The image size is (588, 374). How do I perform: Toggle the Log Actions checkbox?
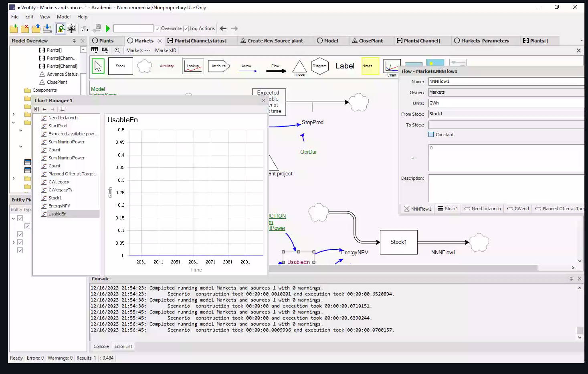point(186,28)
